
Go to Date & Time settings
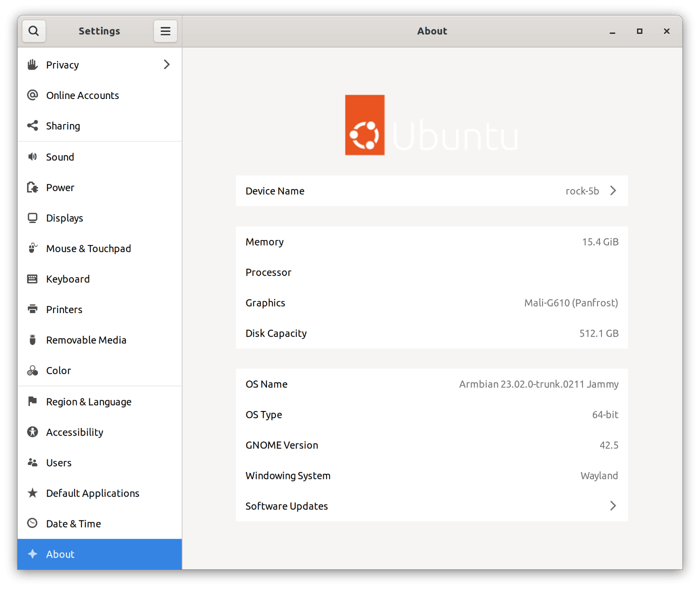click(x=99, y=523)
